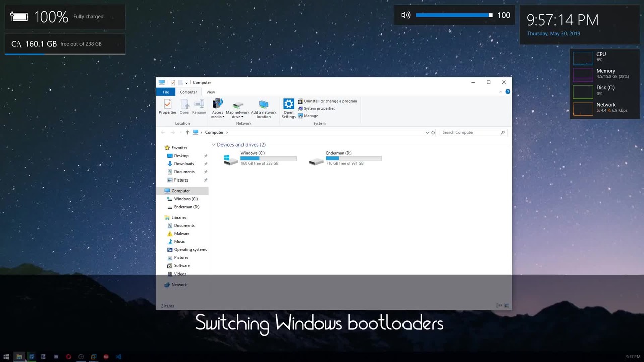The image size is (644, 362).
Task: Collapse the Devices and drives group
Action: coord(214,145)
